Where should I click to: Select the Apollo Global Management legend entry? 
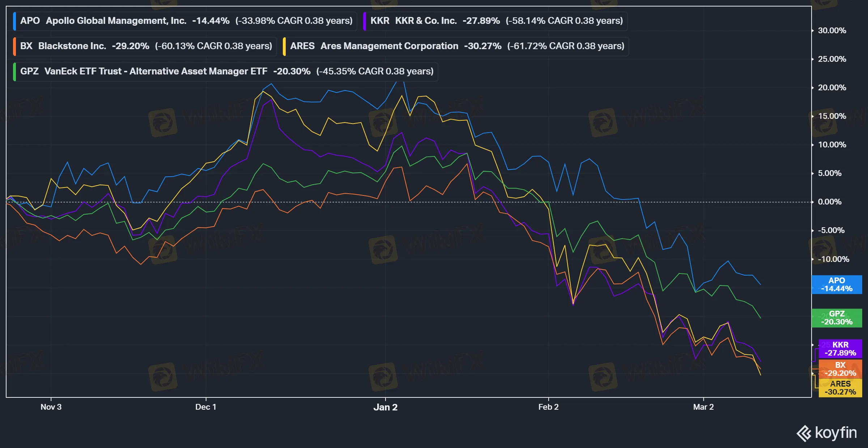116,21
